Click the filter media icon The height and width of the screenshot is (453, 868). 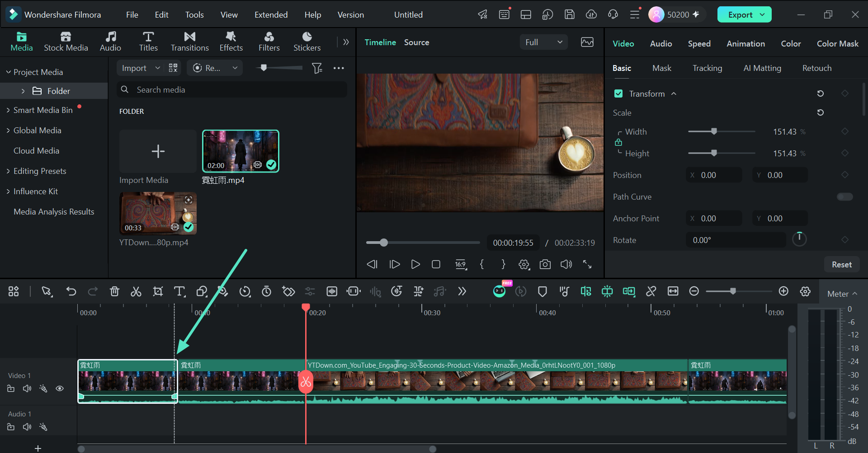(x=317, y=68)
